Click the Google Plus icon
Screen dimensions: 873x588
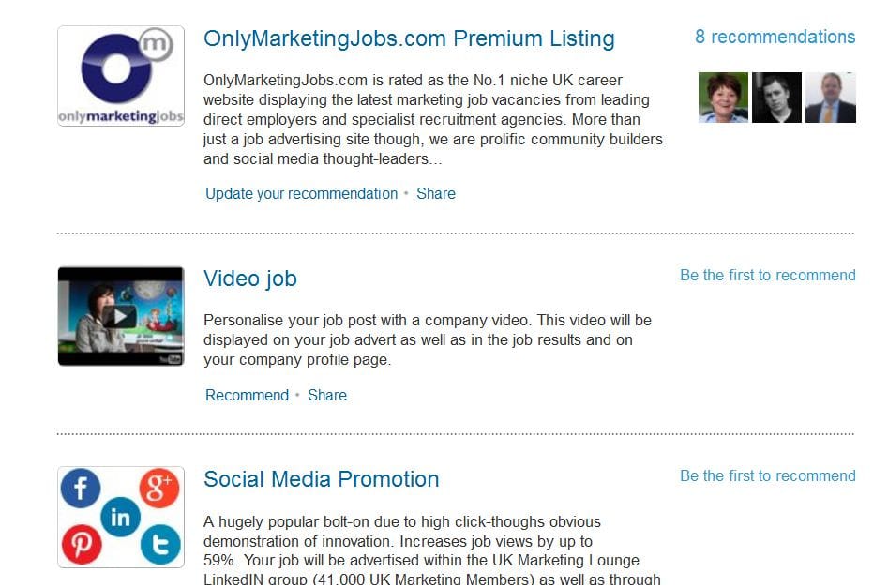(x=158, y=489)
